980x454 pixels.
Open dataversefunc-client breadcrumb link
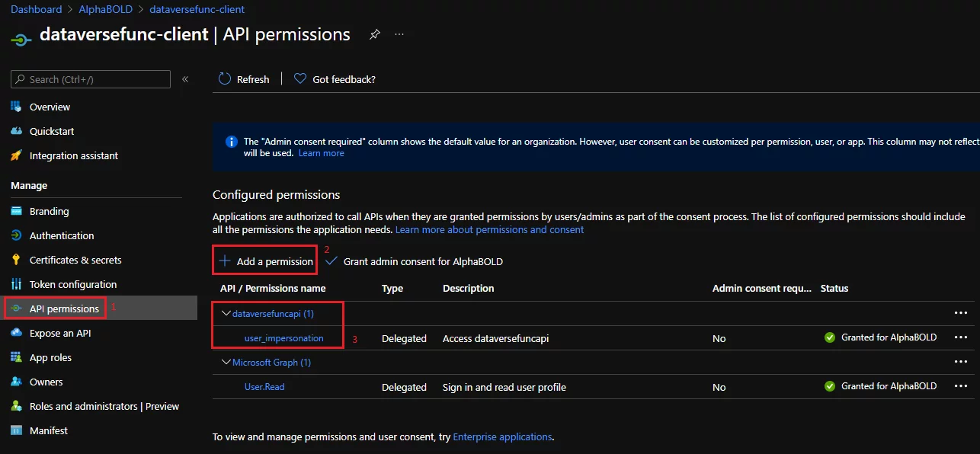(197, 9)
